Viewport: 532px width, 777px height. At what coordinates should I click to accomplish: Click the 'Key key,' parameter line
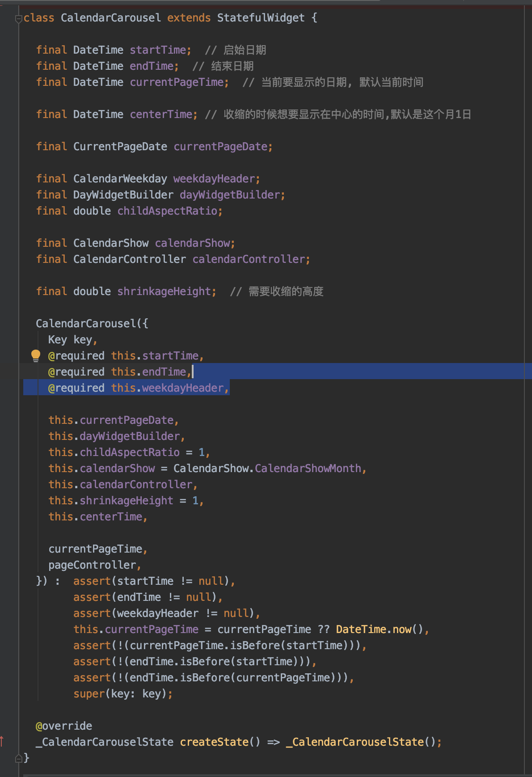point(73,340)
